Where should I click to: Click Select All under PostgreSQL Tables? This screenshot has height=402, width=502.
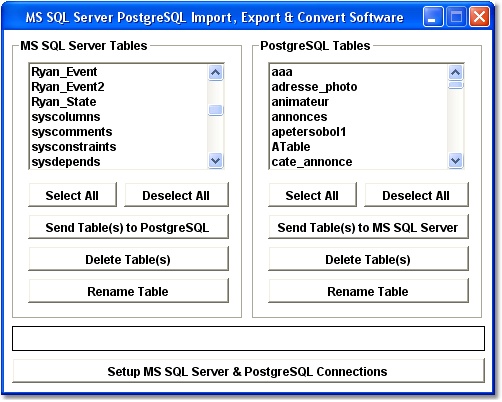tap(312, 195)
